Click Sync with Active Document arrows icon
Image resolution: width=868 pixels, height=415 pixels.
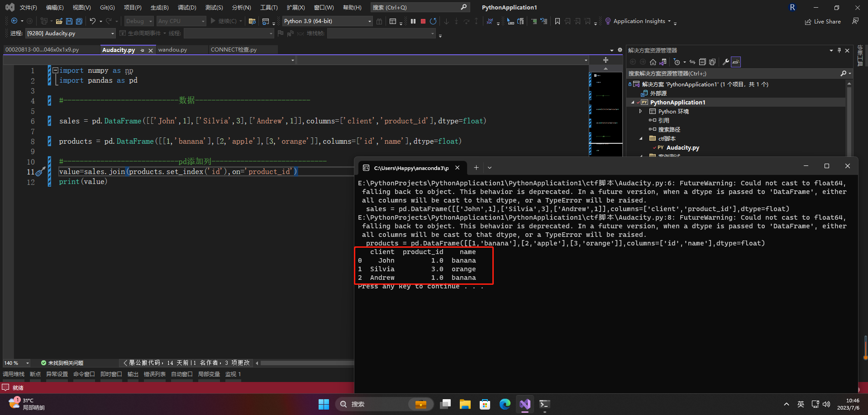pos(692,62)
